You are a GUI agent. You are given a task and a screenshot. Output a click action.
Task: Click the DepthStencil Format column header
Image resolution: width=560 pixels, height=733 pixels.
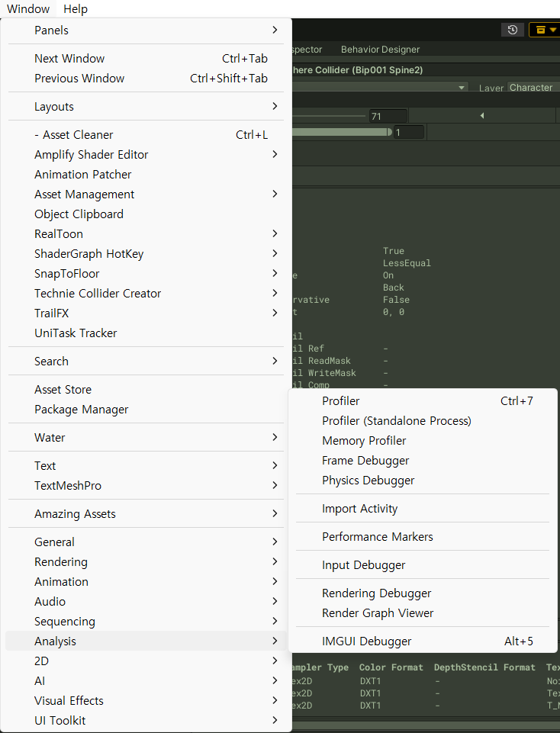pos(484,667)
